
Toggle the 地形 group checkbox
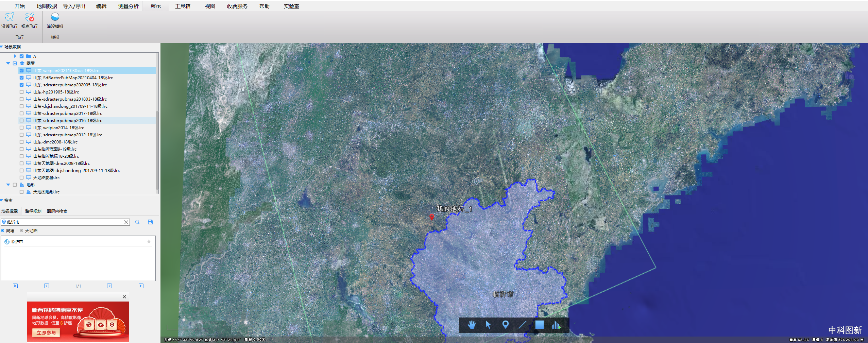(x=15, y=185)
